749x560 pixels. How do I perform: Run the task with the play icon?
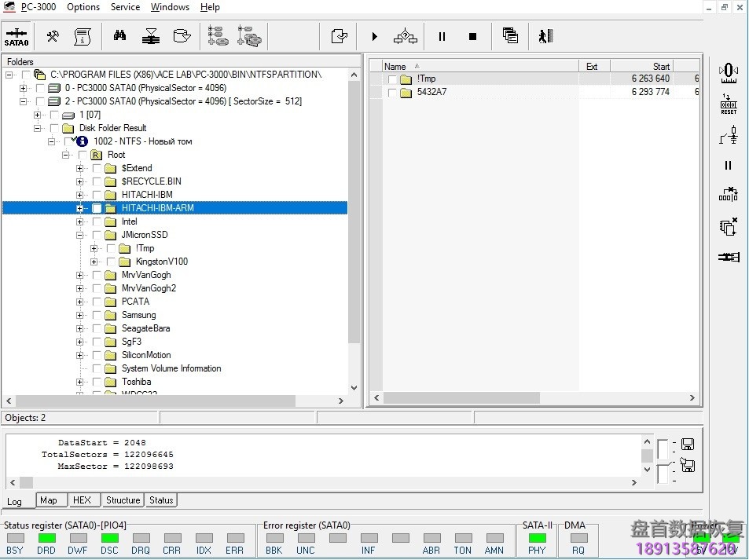[x=374, y=35]
